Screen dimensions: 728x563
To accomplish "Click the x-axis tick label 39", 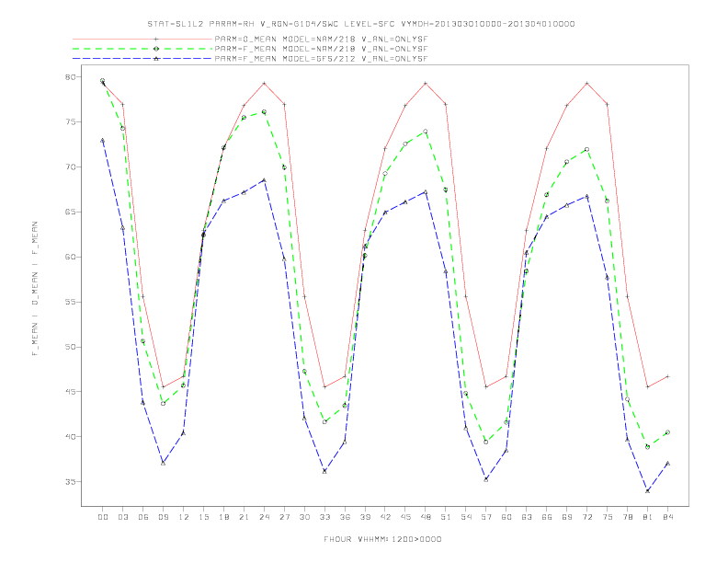I will coord(365,517).
